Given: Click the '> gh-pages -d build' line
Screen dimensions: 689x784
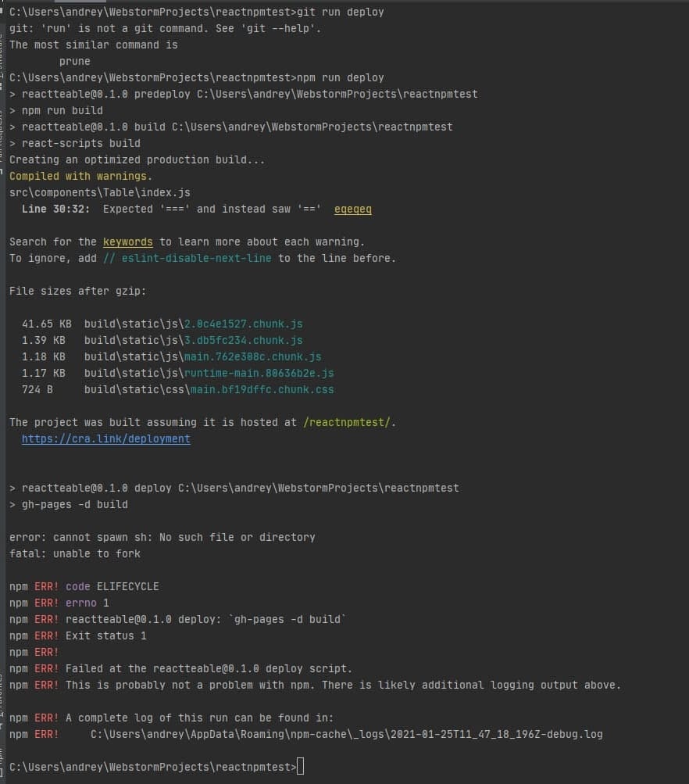Looking at the screenshot, I should point(69,504).
